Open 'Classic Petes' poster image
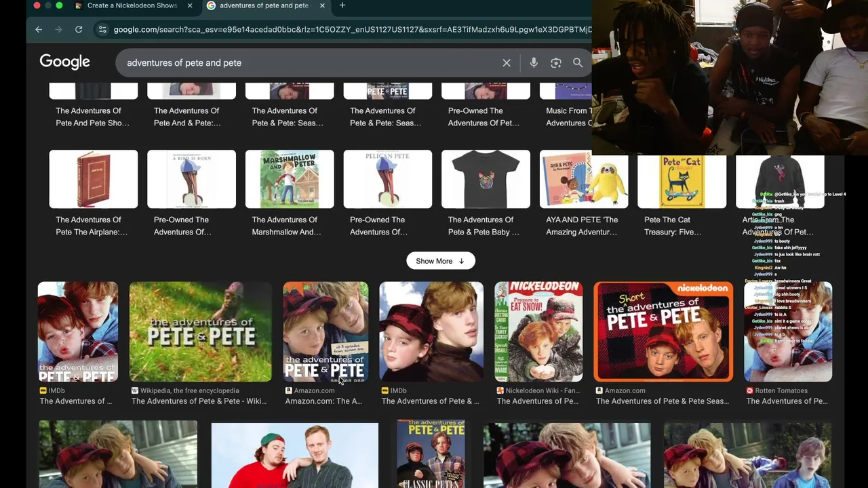868x488 pixels. click(x=431, y=453)
